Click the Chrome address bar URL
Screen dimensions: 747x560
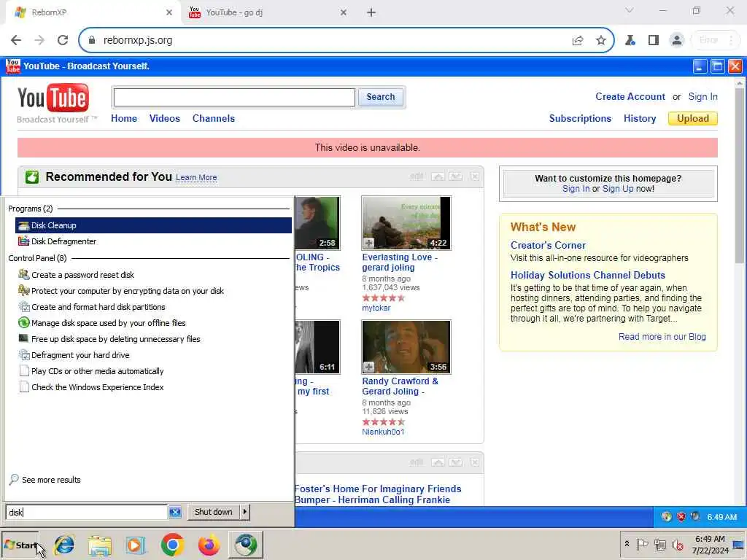pos(138,40)
